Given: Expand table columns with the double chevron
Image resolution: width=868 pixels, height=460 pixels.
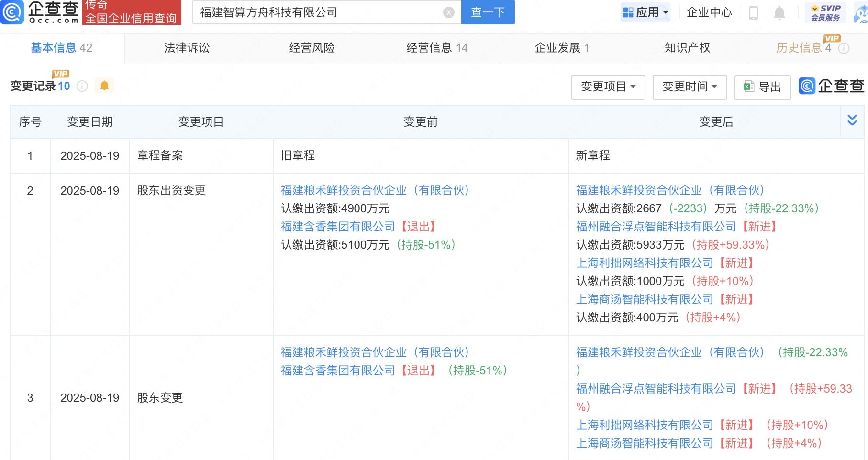Looking at the screenshot, I should pyautogui.click(x=852, y=120).
